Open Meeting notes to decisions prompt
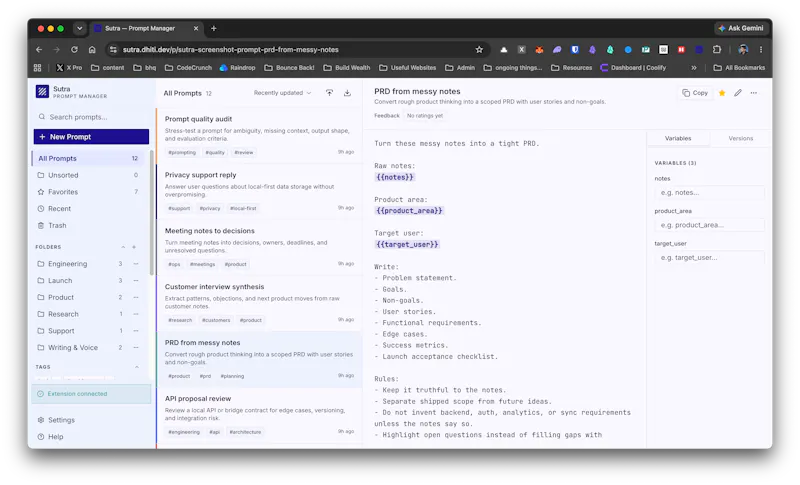800x485 pixels. click(x=259, y=247)
